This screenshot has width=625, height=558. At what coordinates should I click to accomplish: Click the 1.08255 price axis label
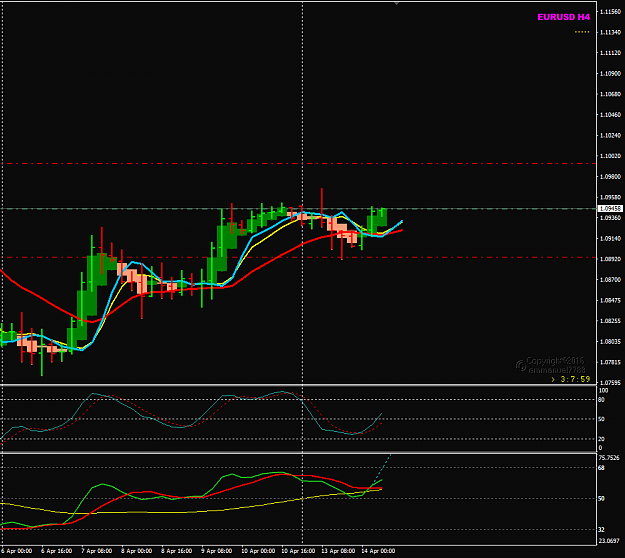(610, 321)
